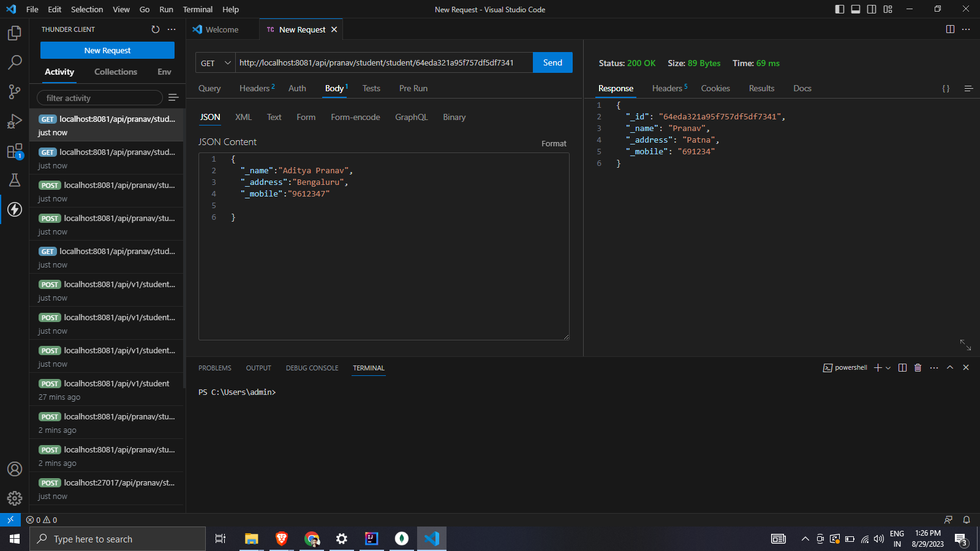This screenshot has height=551, width=980.
Task: Split the terminal
Action: 902,367
